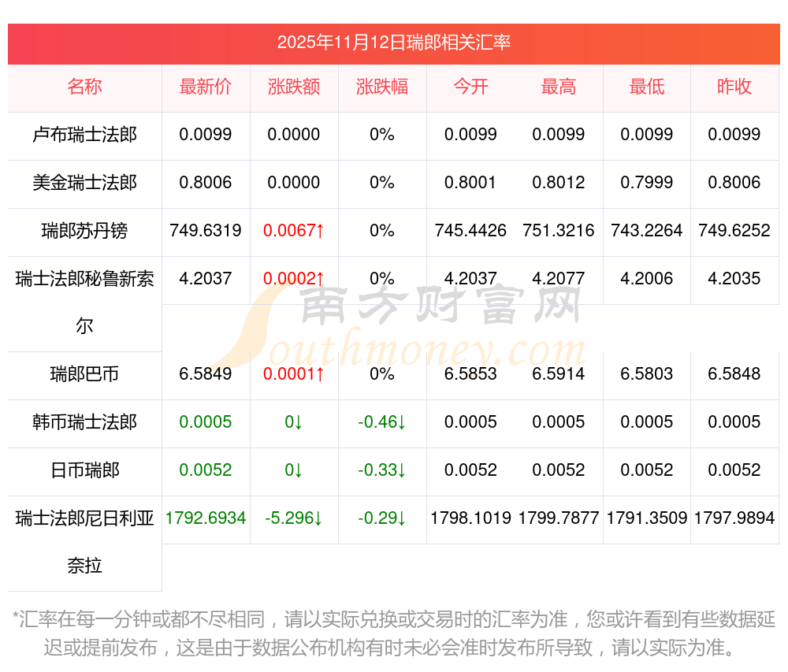788x672 pixels.
Task: Select the 日币瑞郎 row name
Action: tap(84, 470)
